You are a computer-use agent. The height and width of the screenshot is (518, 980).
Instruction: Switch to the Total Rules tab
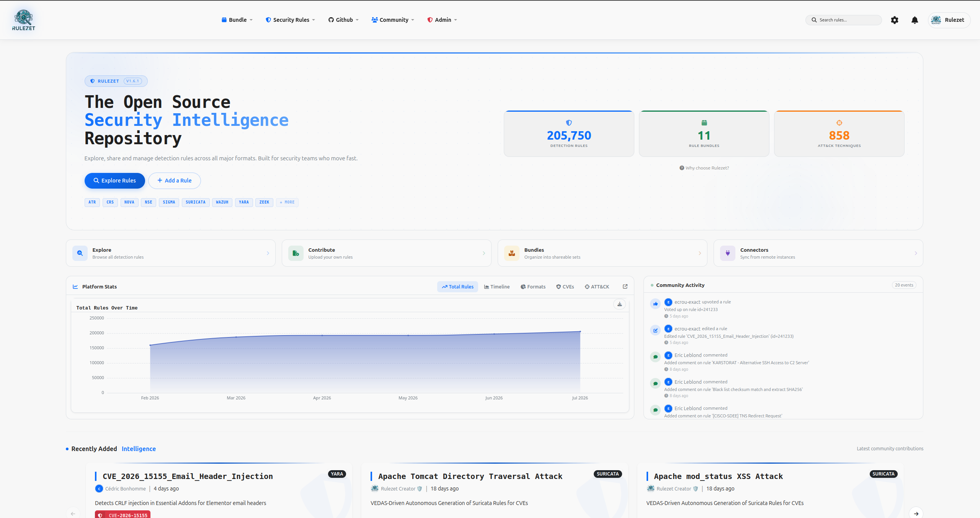457,287
